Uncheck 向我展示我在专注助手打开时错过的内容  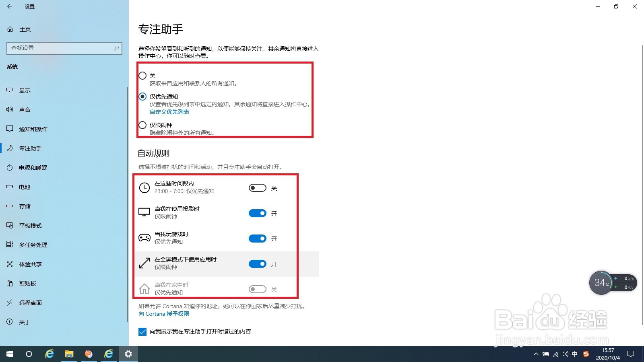142,331
